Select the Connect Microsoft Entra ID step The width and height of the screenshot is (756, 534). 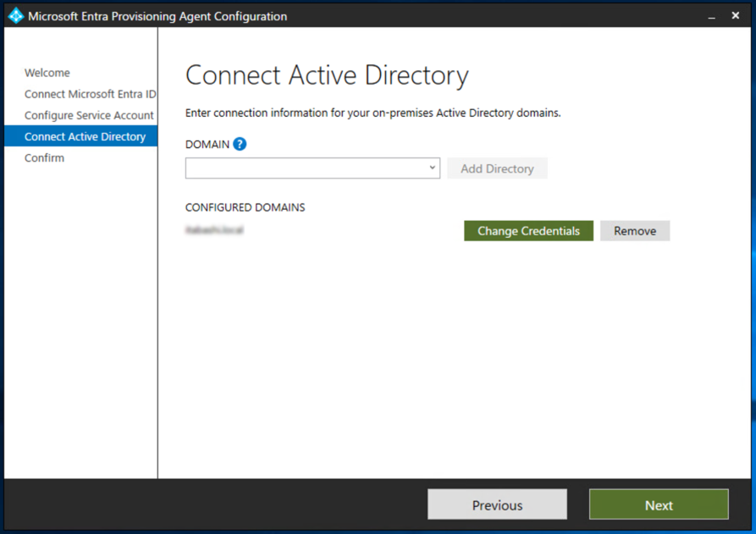[90, 94]
